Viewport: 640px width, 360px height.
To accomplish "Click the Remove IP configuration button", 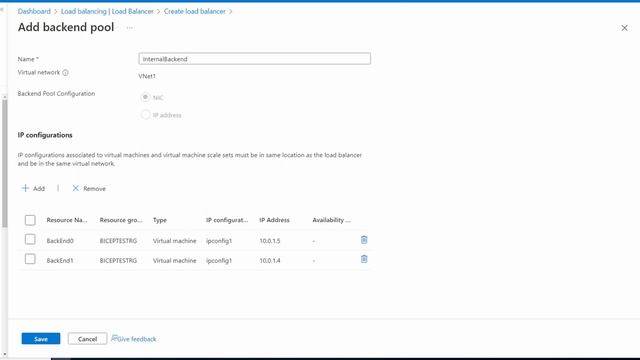I will pos(89,188).
